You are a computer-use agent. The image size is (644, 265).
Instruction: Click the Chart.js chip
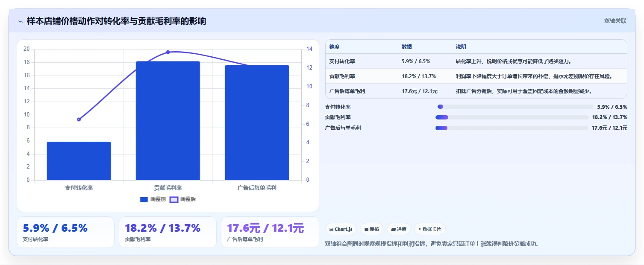click(341, 229)
